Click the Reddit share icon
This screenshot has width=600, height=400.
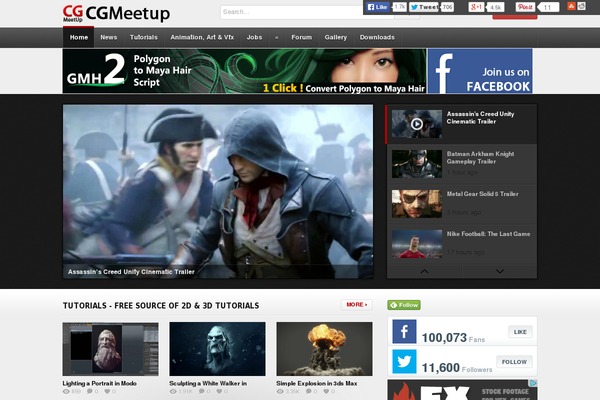581,6
